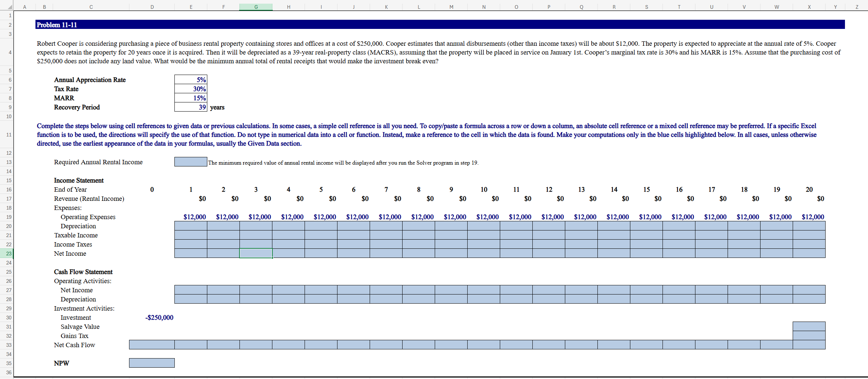The height and width of the screenshot is (379, 868).
Task: Click the first Net Cash Flow blue cell
Action: [x=151, y=345]
